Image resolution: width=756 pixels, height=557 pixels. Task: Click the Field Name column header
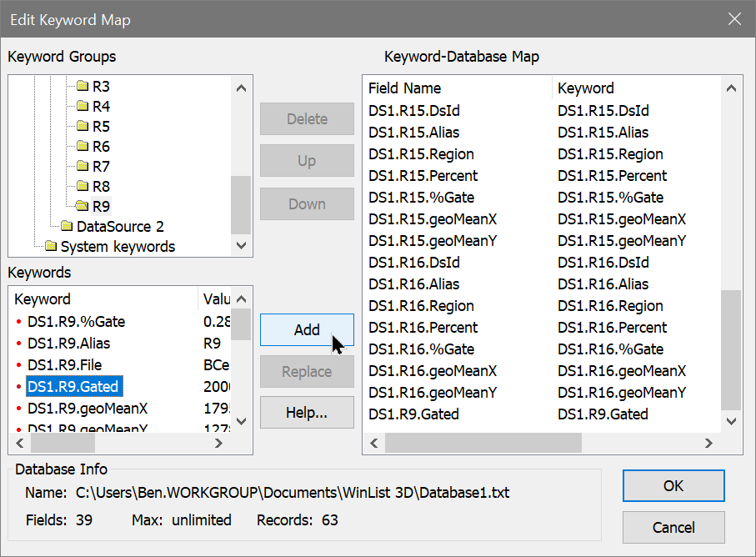(x=404, y=88)
